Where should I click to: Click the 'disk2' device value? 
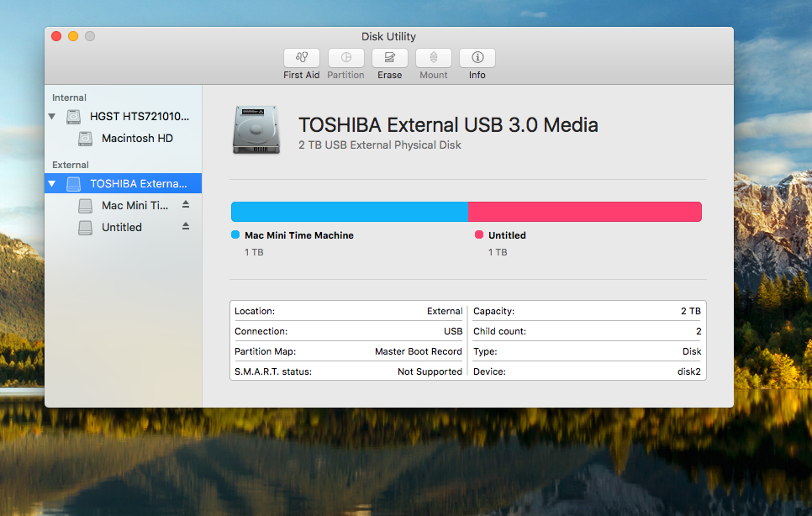click(688, 371)
